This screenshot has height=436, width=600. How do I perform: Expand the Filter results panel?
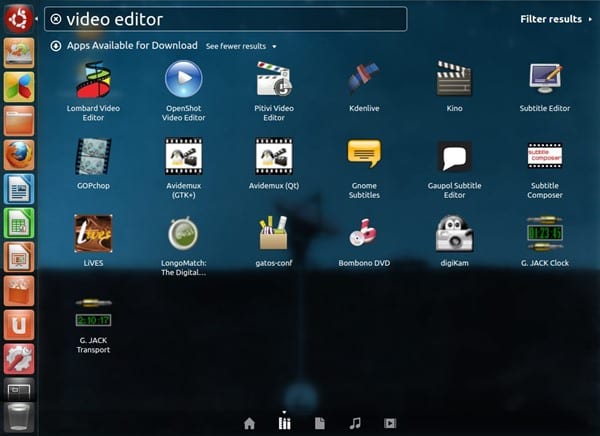click(x=556, y=19)
